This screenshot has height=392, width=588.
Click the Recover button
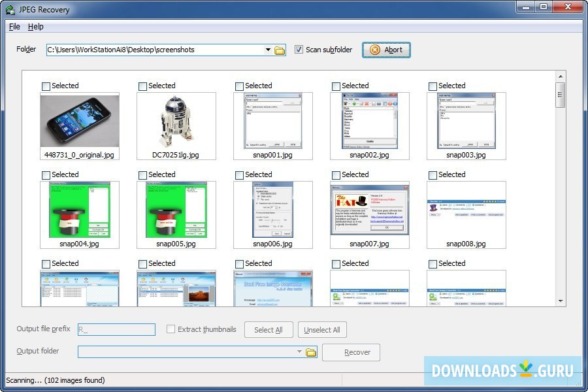[x=351, y=353]
